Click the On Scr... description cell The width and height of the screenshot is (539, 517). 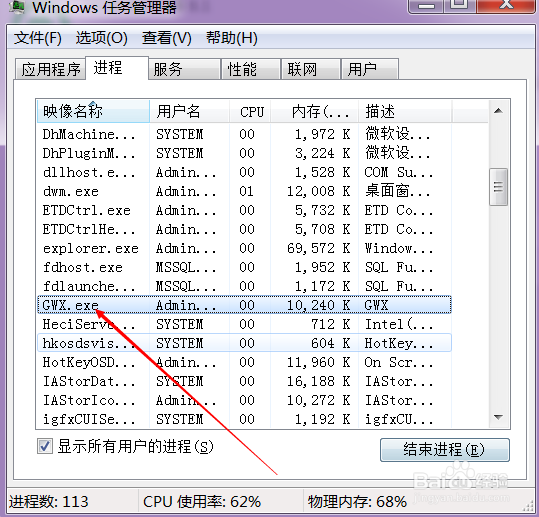coord(399,362)
